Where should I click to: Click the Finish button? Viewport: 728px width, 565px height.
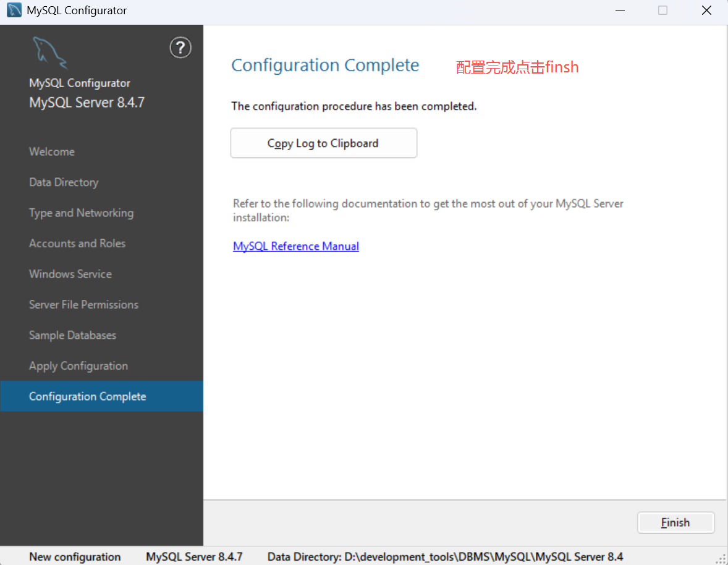pos(675,523)
